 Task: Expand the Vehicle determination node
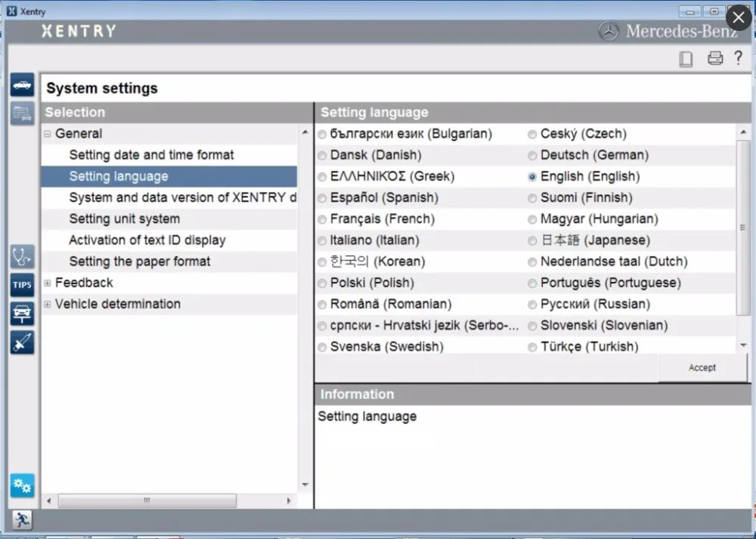(47, 304)
